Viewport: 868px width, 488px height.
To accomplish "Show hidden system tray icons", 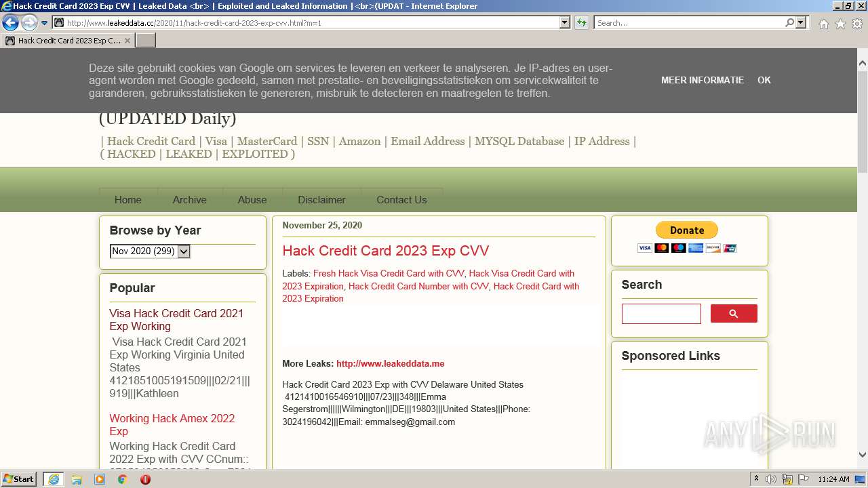I will coord(756,479).
